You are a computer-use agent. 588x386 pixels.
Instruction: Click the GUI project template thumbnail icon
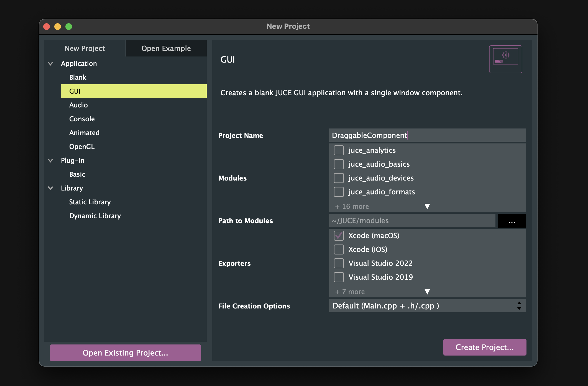click(x=506, y=59)
